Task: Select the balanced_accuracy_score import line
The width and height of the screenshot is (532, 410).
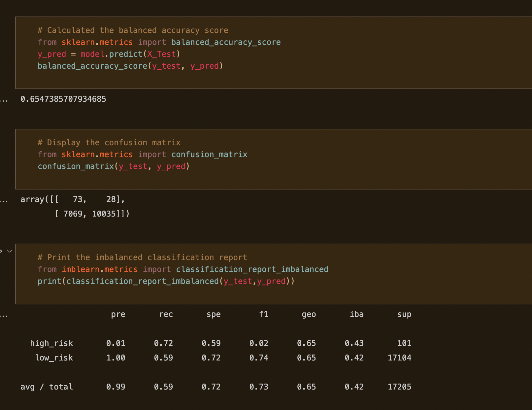Action: pos(159,42)
